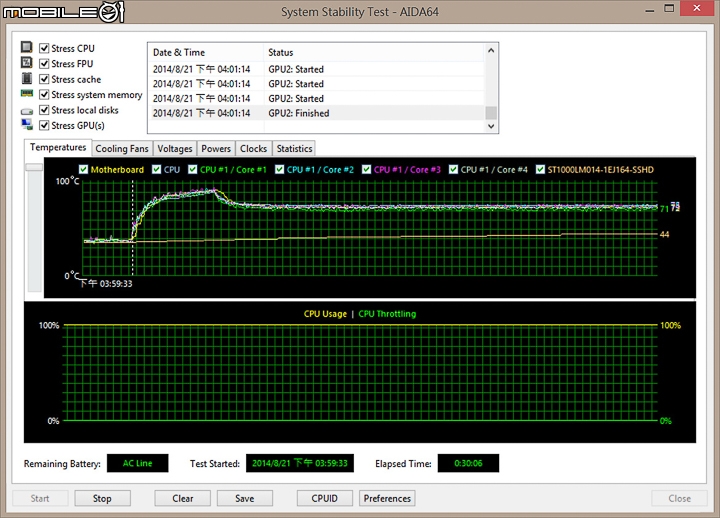720x518 pixels.
Task: Maximize the System Stability Test window
Action: 669,9
